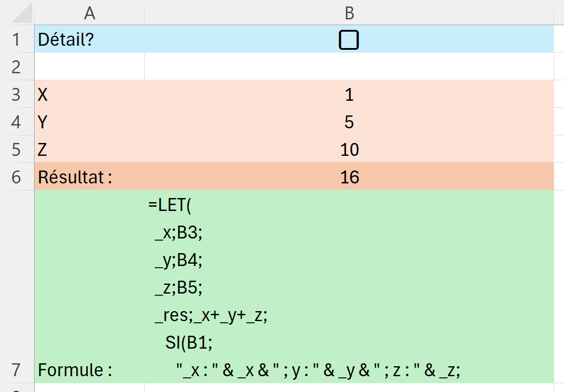The width and height of the screenshot is (564, 392).
Task: Select row 1 header
Action: 16,40
